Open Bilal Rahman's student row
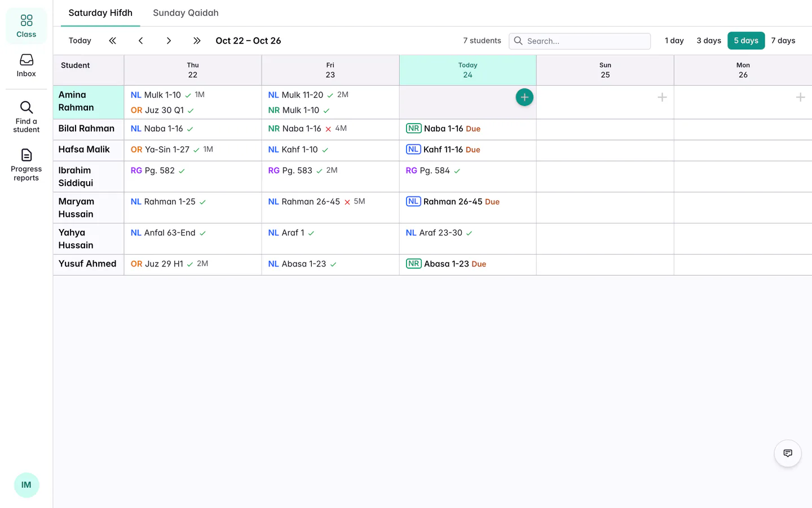The width and height of the screenshot is (812, 508). pos(89,129)
